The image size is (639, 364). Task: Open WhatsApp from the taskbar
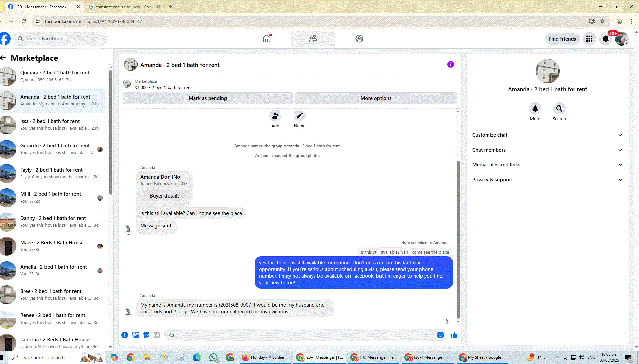pyautogui.click(x=214, y=357)
